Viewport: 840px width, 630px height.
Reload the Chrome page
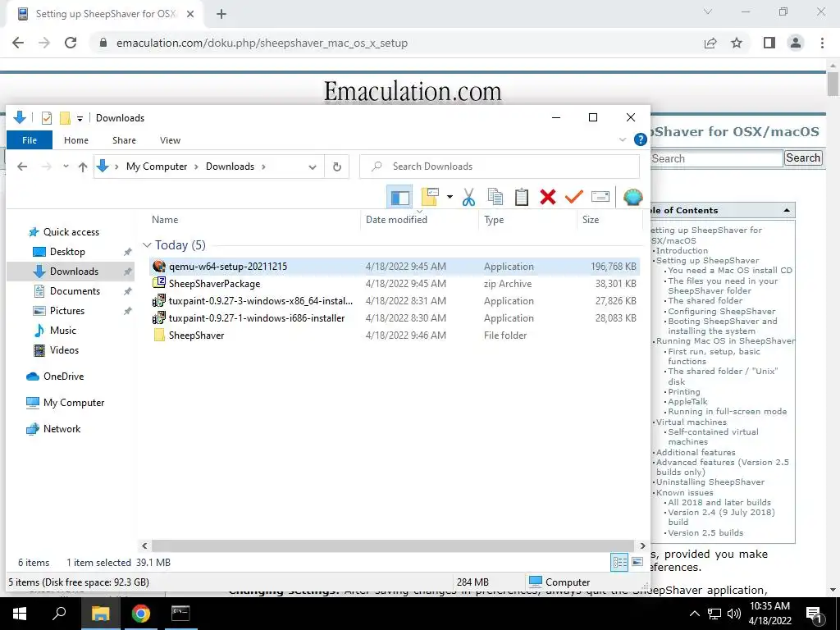71,43
